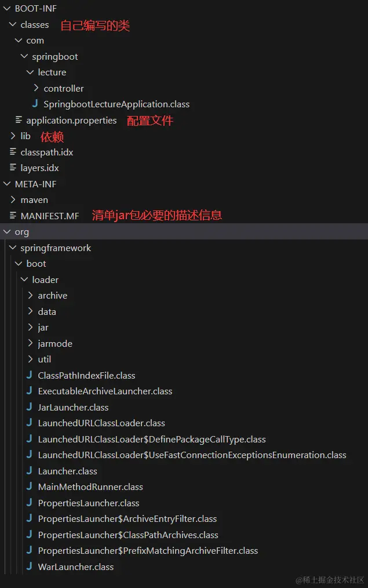This screenshot has height=588, width=368.
Task: Open layers.idx file name
Action: pos(40,168)
